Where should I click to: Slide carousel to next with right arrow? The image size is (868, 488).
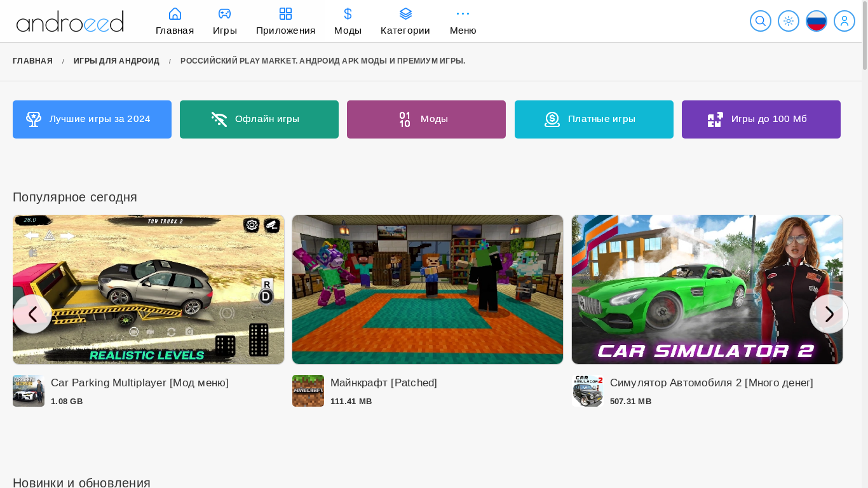(x=829, y=314)
